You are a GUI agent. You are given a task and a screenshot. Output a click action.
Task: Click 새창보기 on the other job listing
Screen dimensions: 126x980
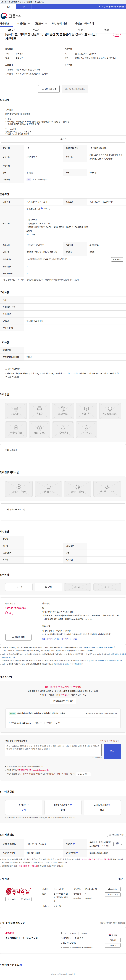click(x=113, y=945)
